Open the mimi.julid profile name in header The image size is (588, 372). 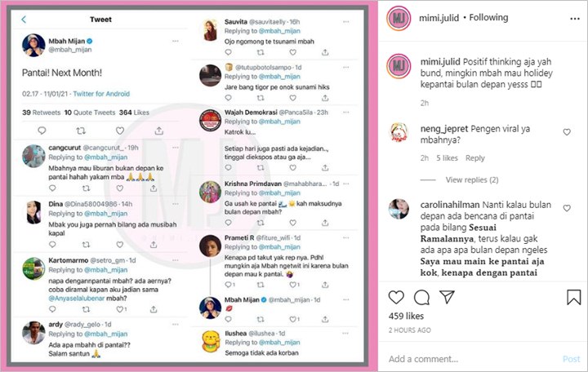(439, 18)
